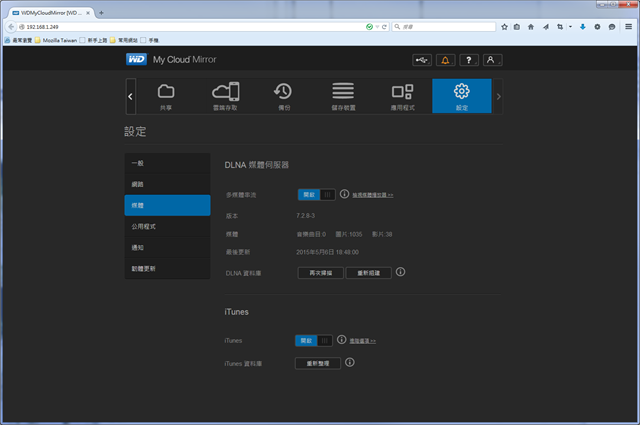Click the send paper-plane icon in toolbar
The image size is (640, 425).
coord(546,27)
